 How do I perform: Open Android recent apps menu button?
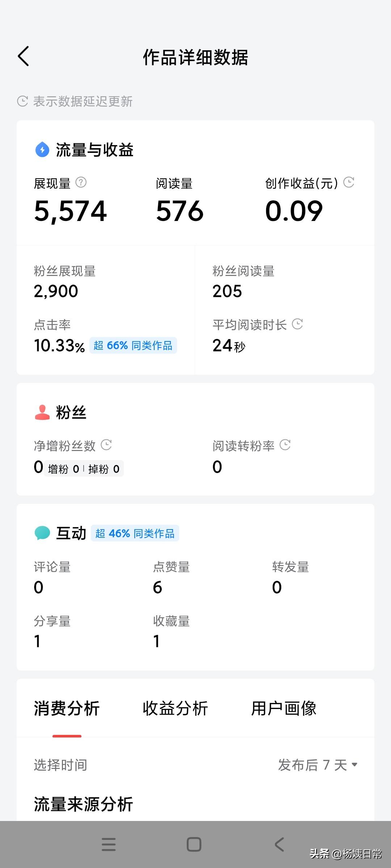pyautogui.click(x=109, y=844)
